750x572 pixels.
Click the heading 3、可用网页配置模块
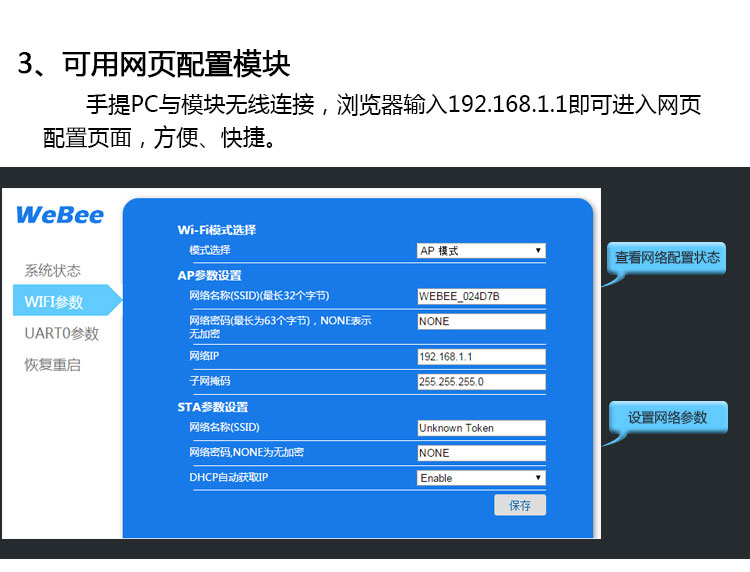click(x=154, y=64)
